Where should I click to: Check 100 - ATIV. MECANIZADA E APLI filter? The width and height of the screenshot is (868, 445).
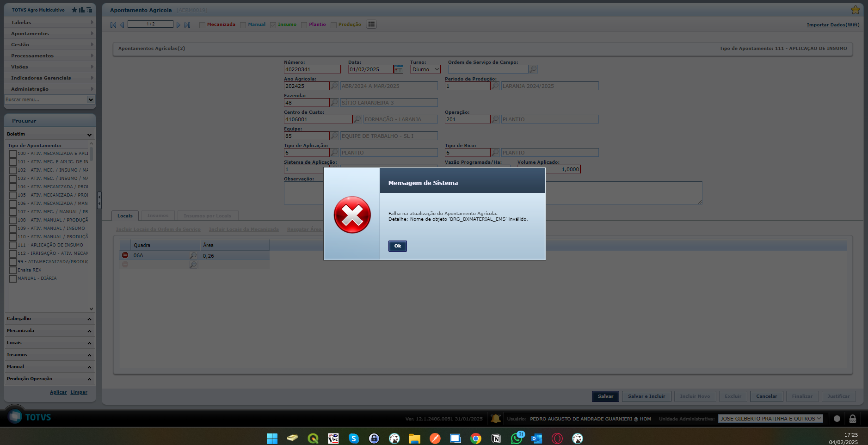pyautogui.click(x=13, y=154)
